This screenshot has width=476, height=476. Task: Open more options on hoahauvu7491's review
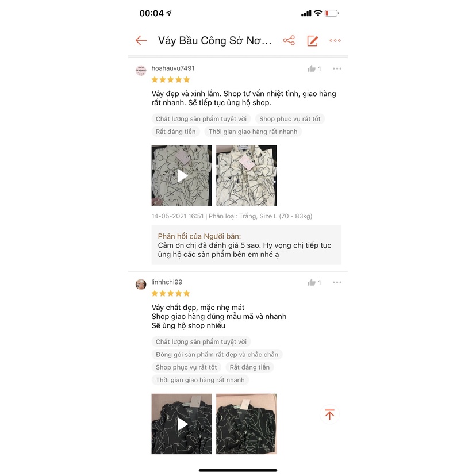pos(337,68)
